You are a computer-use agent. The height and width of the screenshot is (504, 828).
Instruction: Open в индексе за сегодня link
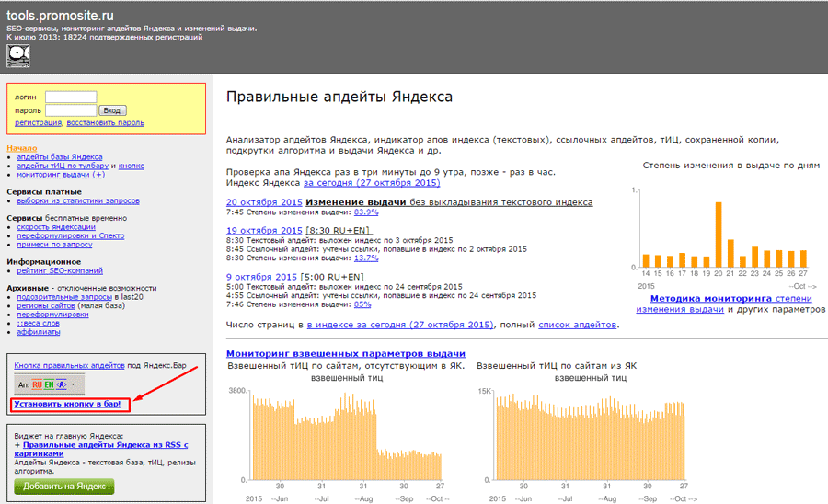(400, 325)
